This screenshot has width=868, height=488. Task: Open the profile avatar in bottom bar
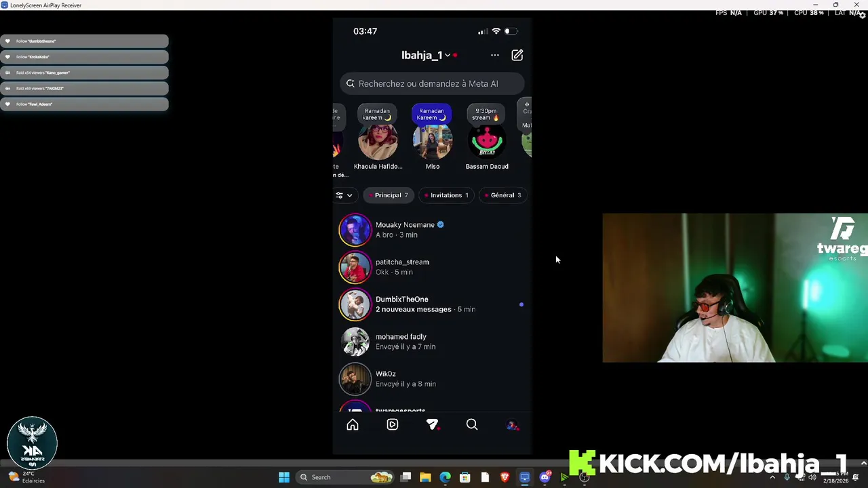pos(512,425)
